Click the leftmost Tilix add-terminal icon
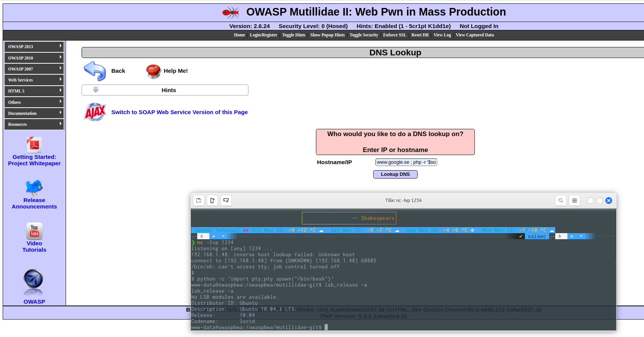Viewport: 644px width, 337px height. click(x=199, y=201)
